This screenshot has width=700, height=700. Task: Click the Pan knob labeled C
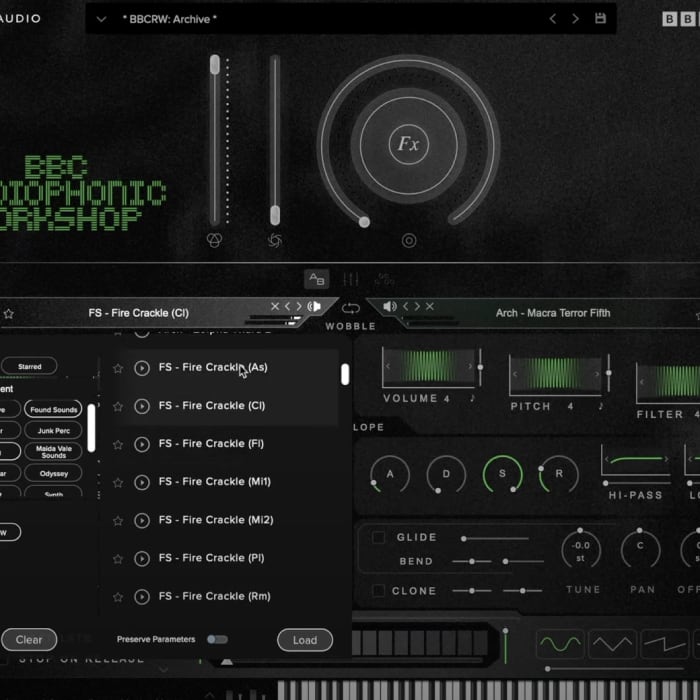pos(640,550)
